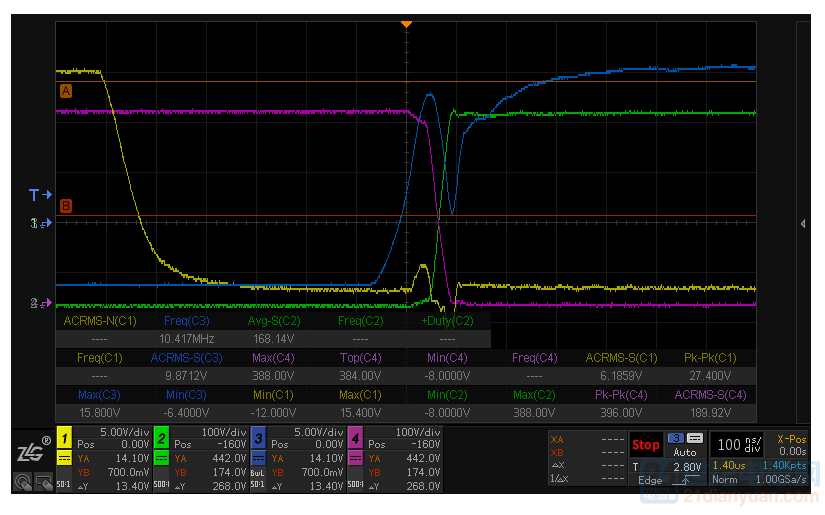Open the Edge trigger type setting
The height and width of the screenshot is (515, 825).
click(x=650, y=480)
